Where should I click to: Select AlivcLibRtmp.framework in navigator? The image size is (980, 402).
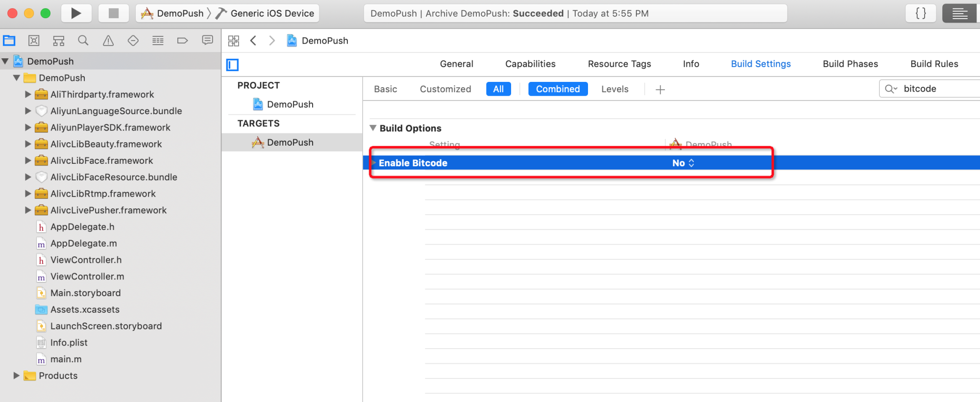point(103,194)
